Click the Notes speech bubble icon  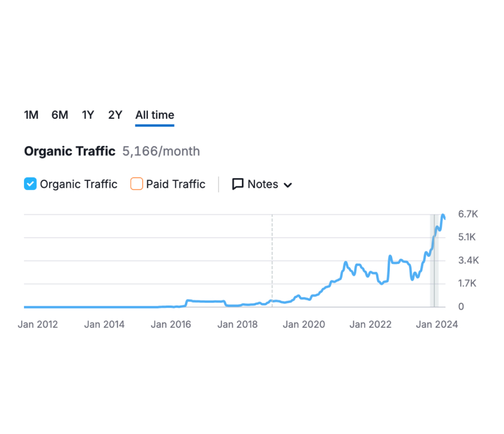coord(237,184)
